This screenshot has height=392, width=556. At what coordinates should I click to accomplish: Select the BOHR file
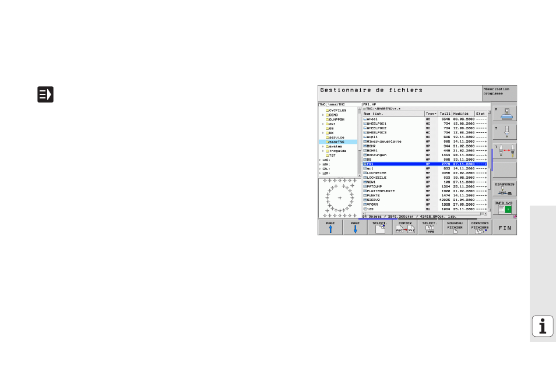coord(425,146)
